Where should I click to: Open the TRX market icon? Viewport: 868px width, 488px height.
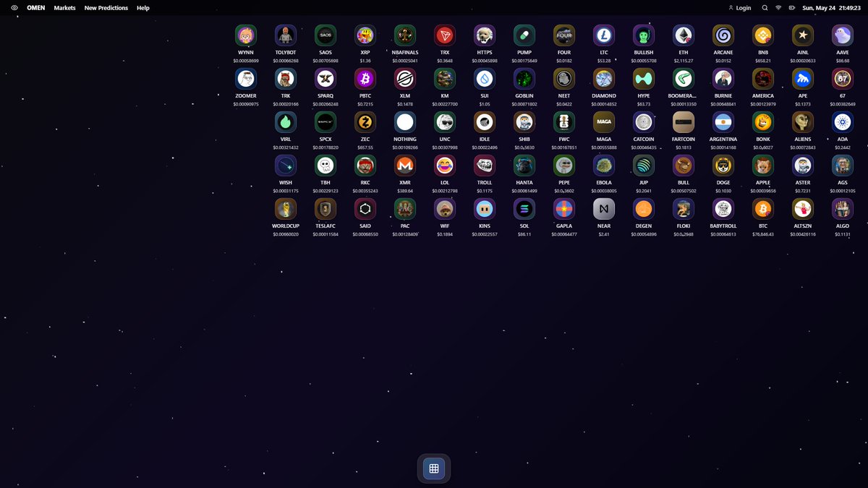click(x=445, y=35)
